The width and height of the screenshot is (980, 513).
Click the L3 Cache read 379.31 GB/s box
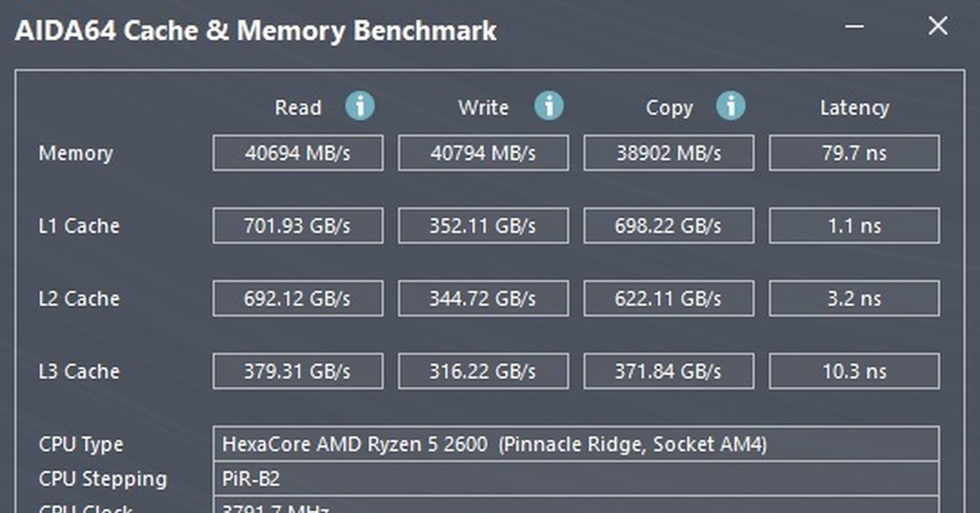(x=298, y=372)
